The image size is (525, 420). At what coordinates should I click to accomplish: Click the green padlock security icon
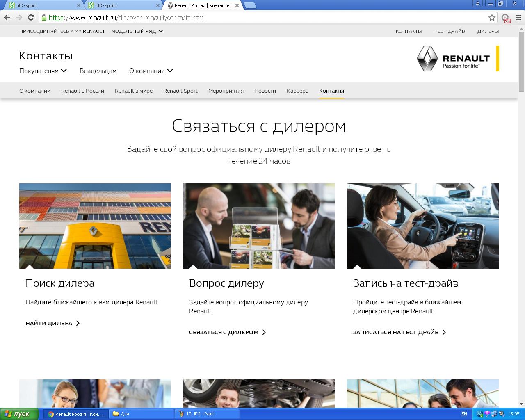pos(44,18)
